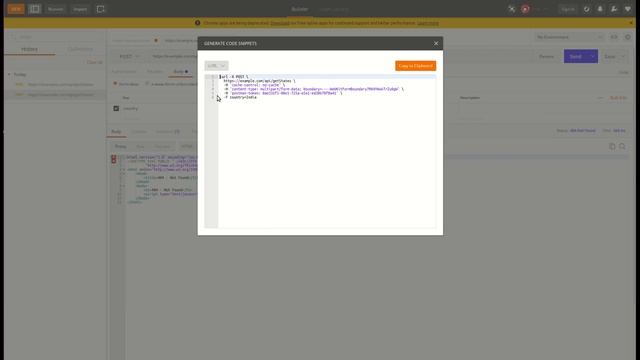Open the Runner from the header
The image size is (640, 360).
point(56,9)
